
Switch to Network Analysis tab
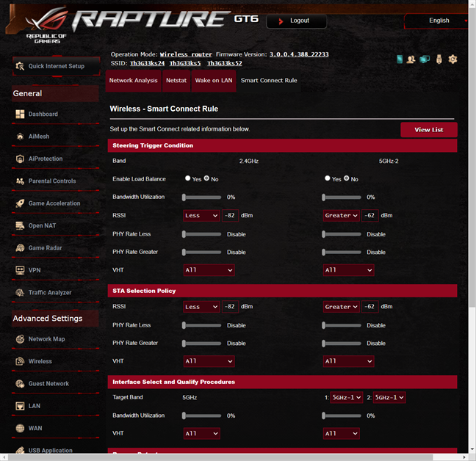point(133,81)
